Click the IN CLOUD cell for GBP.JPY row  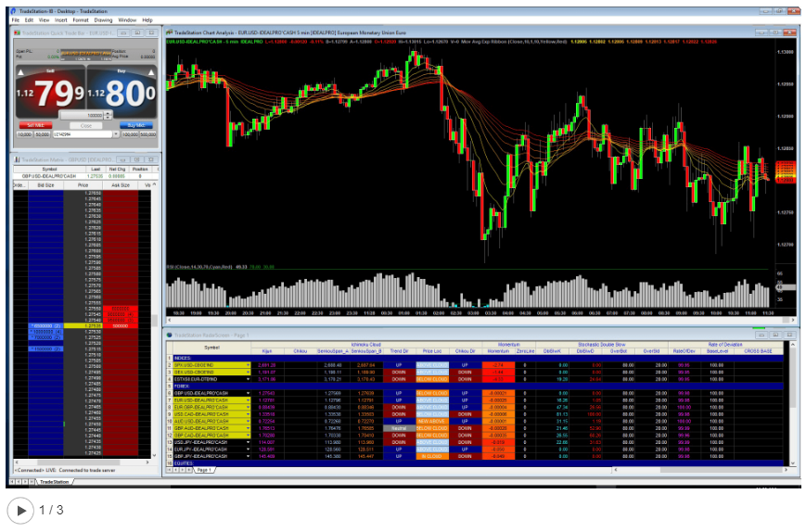432,456
